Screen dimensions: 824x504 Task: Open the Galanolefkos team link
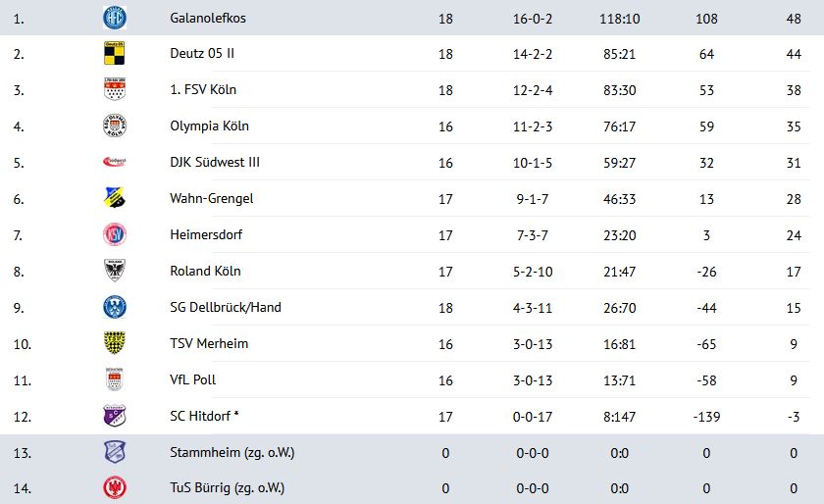click(x=208, y=18)
